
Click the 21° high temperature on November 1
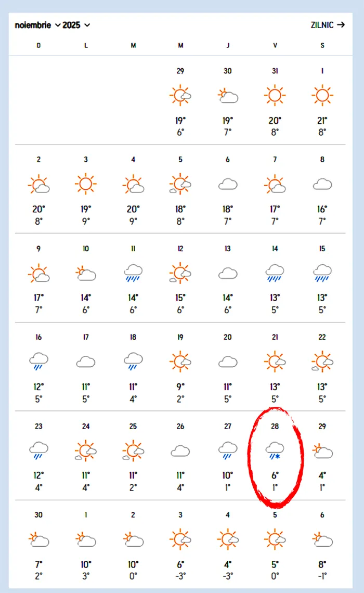coord(322,121)
